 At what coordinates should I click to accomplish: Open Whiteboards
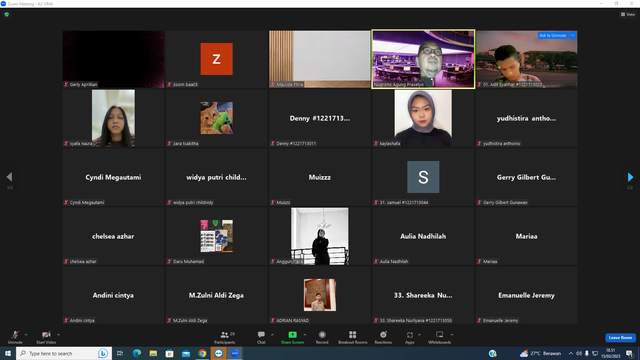click(x=440, y=337)
